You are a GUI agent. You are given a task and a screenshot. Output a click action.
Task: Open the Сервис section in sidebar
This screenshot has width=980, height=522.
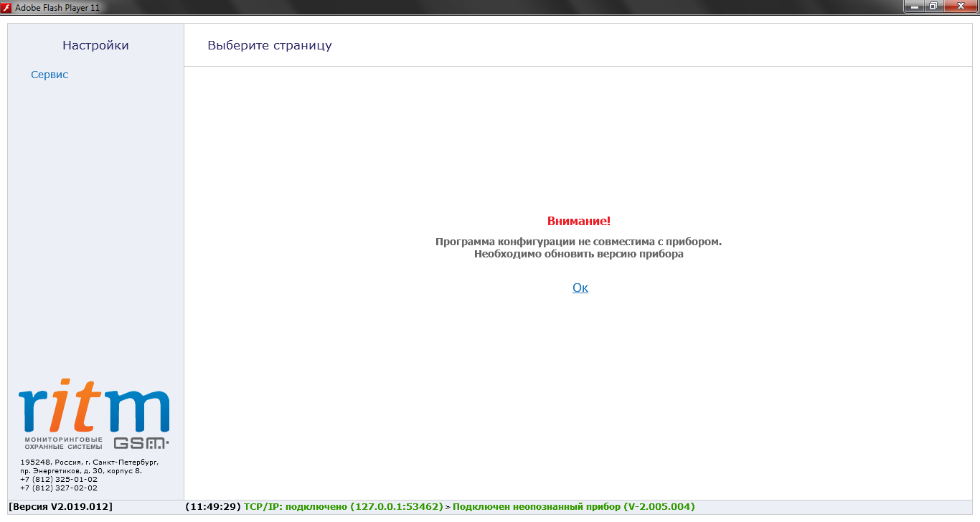[50, 75]
